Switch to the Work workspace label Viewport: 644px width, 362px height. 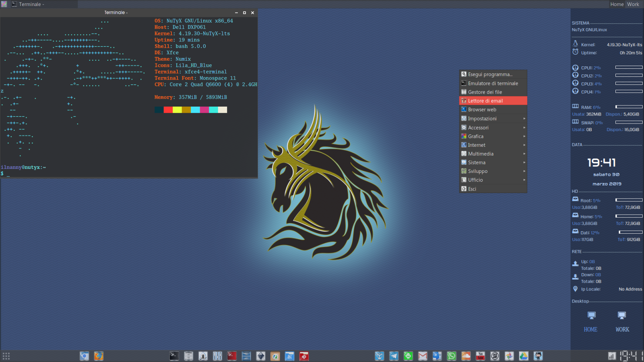pyautogui.click(x=633, y=4)
